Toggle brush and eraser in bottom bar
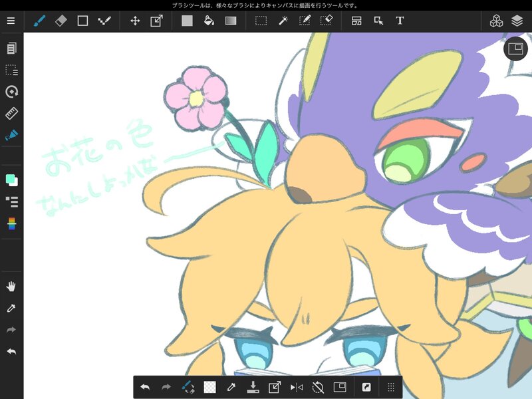This screenshot has width=532, height=399. pyautogui.click(x=188, y=387)
